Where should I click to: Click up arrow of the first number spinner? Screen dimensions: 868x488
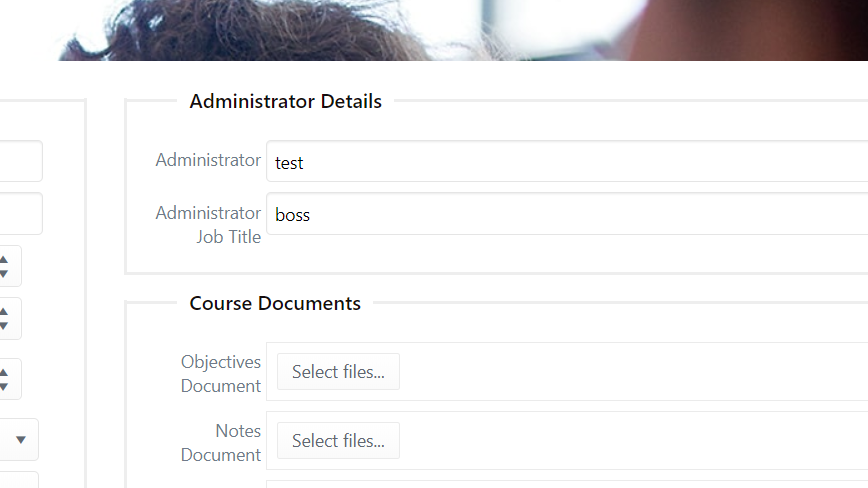pyautogui.click(x=4, y=260)
